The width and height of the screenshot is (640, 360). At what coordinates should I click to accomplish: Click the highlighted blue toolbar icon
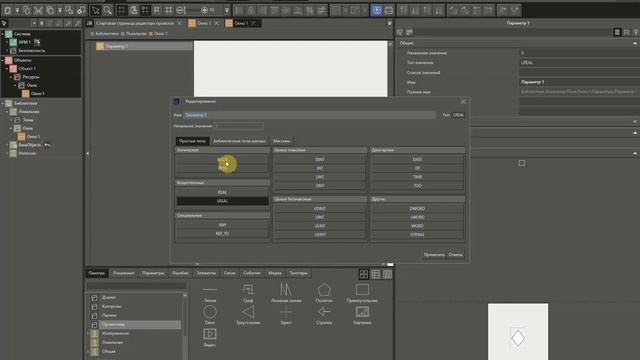(x=377, y=10)
